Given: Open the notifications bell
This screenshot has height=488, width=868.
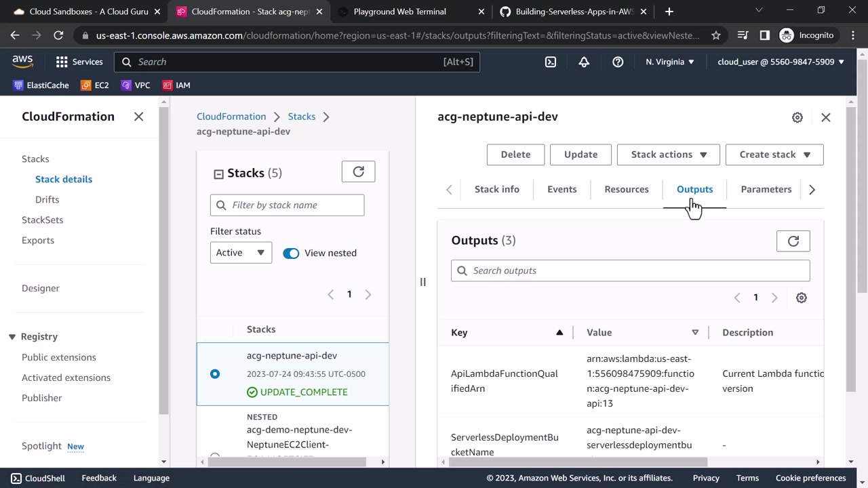Looking at the screenshot, I should pyautogui.click(x=584, y=62).
